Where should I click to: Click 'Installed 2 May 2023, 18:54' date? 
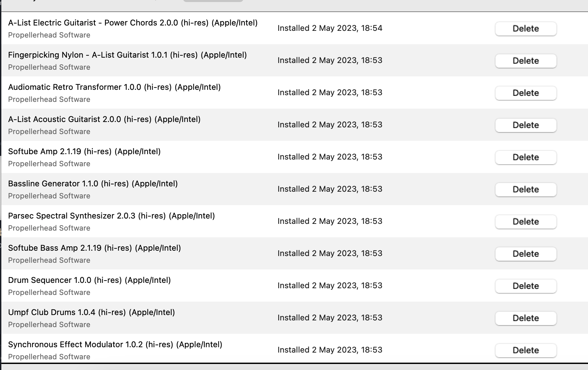[x=330, y=28]
